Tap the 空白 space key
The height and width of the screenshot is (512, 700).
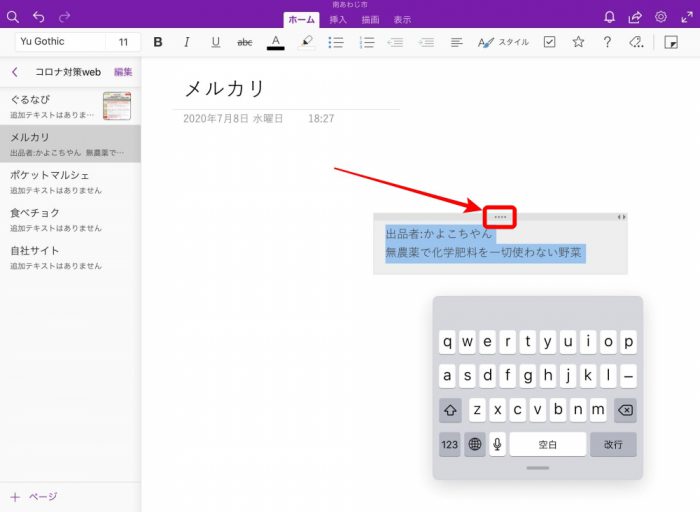548,444
